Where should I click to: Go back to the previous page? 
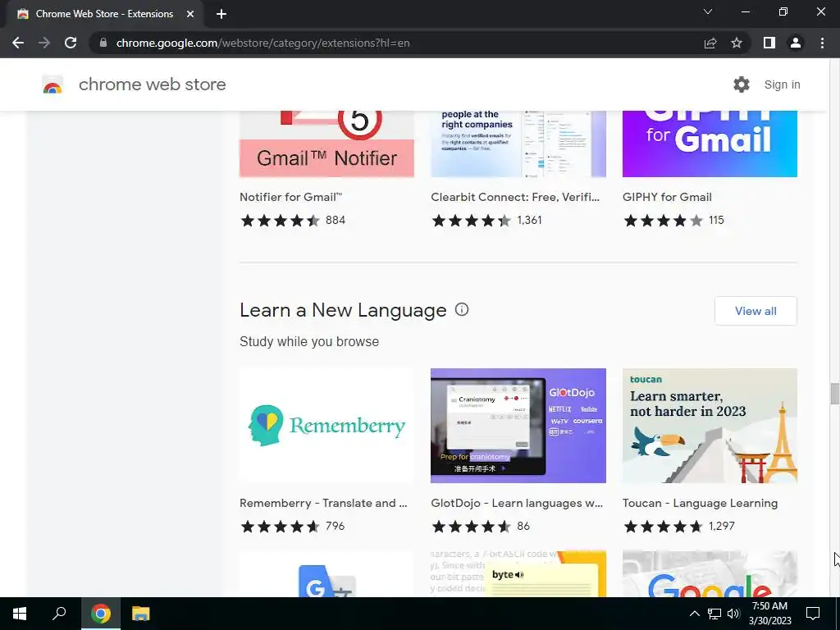[18, 43]
